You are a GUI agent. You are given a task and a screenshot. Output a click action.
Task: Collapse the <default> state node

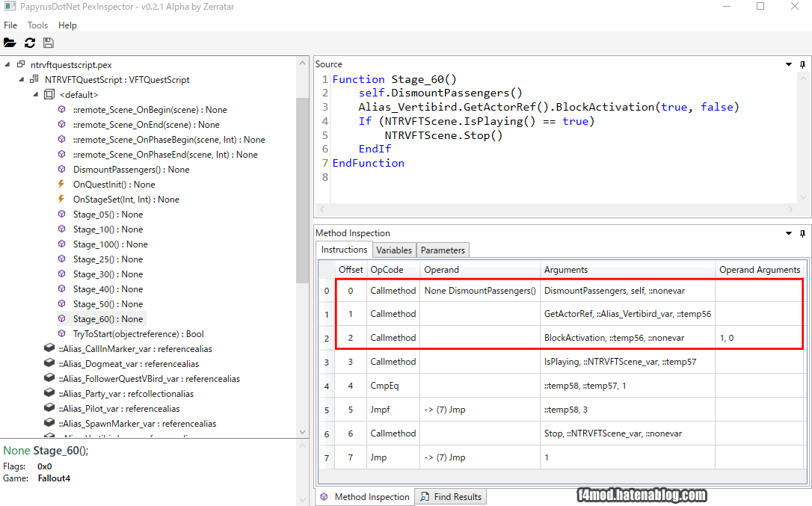pos(36,94)
